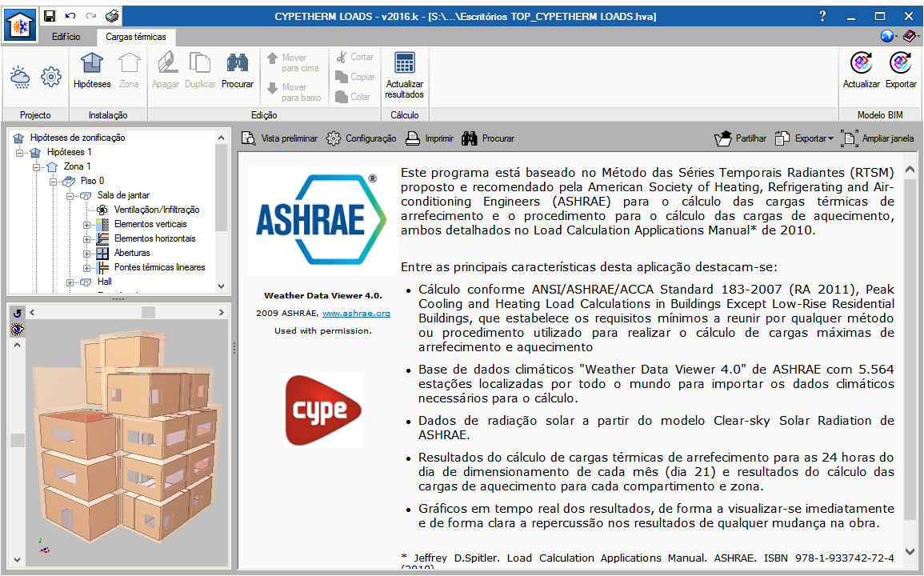Click the redo arrow in the title bar
The height and width of the screenshot is (576, 924).
tap(90, 16)
